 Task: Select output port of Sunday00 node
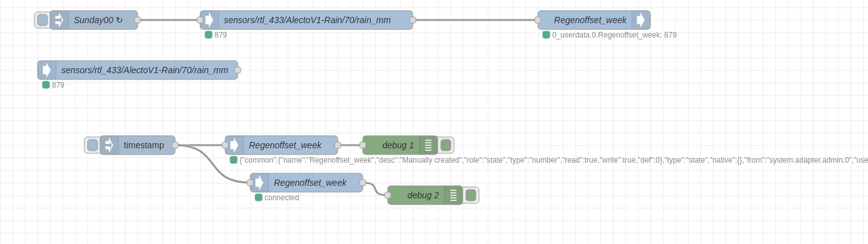[138, 20]
